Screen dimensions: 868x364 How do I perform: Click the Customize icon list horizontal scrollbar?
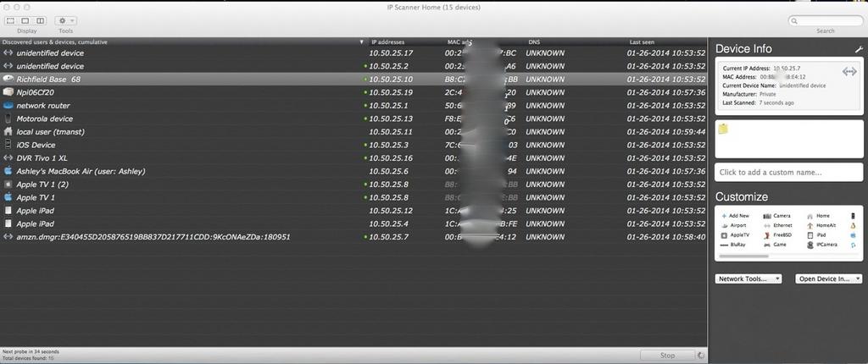(x=743, y=255)
